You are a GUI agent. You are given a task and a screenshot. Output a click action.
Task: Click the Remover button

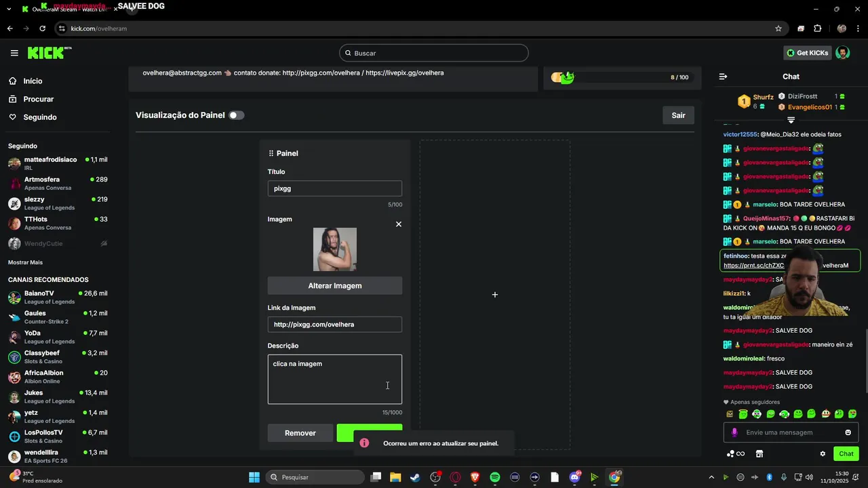click(300, 433)
